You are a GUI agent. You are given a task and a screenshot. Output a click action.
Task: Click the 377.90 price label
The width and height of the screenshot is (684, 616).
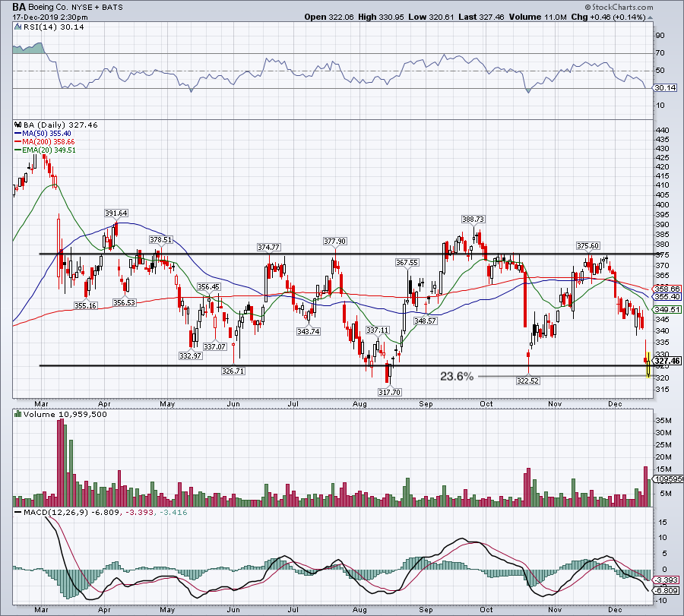(335, 241)
